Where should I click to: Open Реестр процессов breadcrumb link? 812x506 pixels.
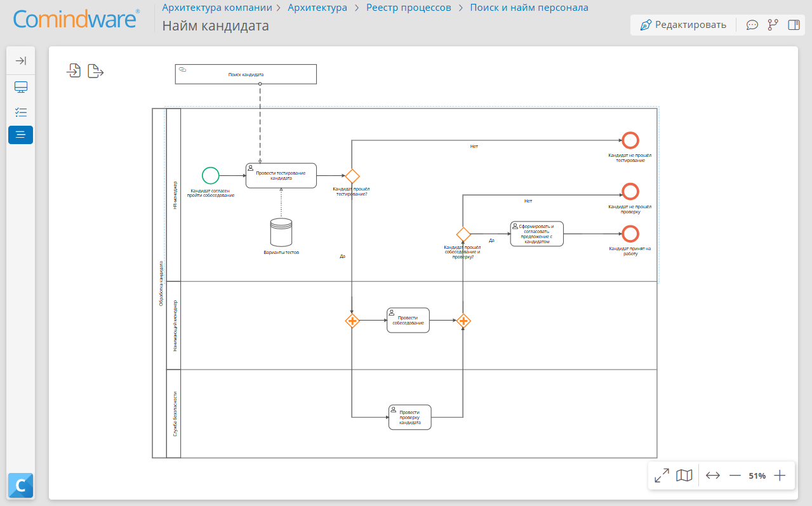click(x=409, y=8)
